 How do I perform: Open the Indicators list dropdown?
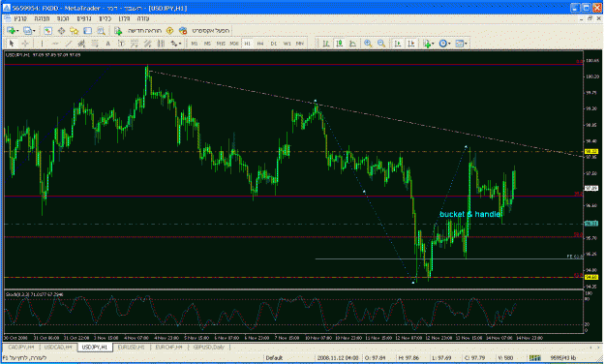(428, 44)
